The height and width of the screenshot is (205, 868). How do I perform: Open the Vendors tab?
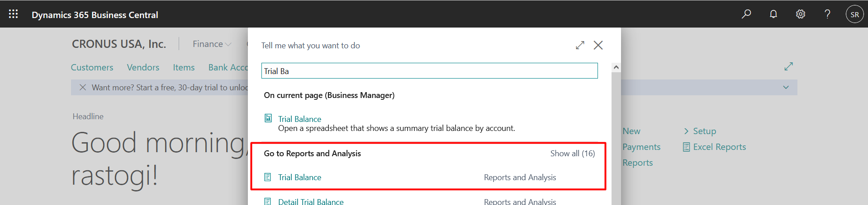click(143, 67)
